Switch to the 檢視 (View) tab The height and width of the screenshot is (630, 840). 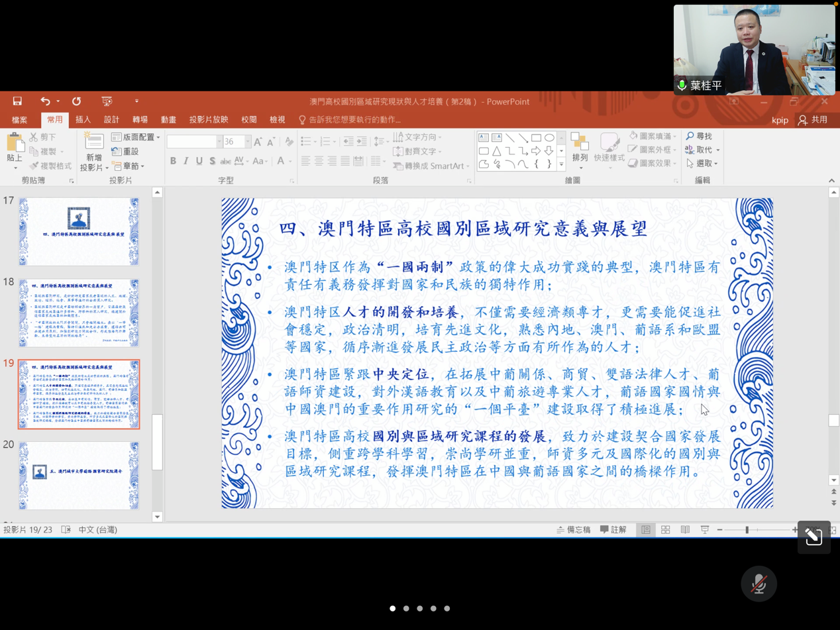[x=278, y=120]
